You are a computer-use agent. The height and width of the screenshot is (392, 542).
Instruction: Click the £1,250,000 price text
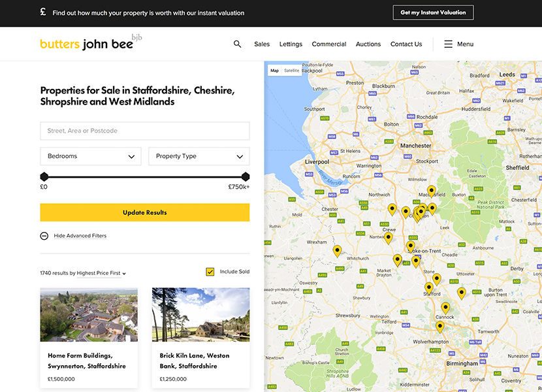(x=173, y=379)
